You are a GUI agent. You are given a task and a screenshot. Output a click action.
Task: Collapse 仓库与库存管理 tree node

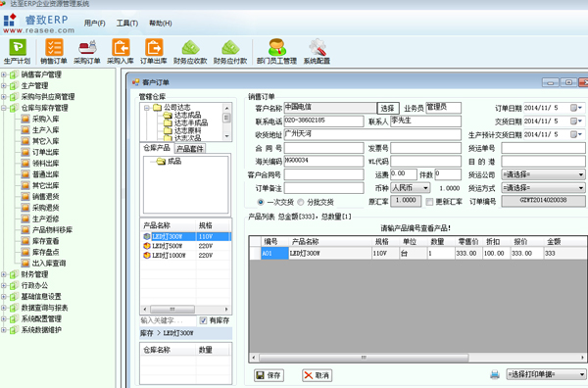point(4,108)
